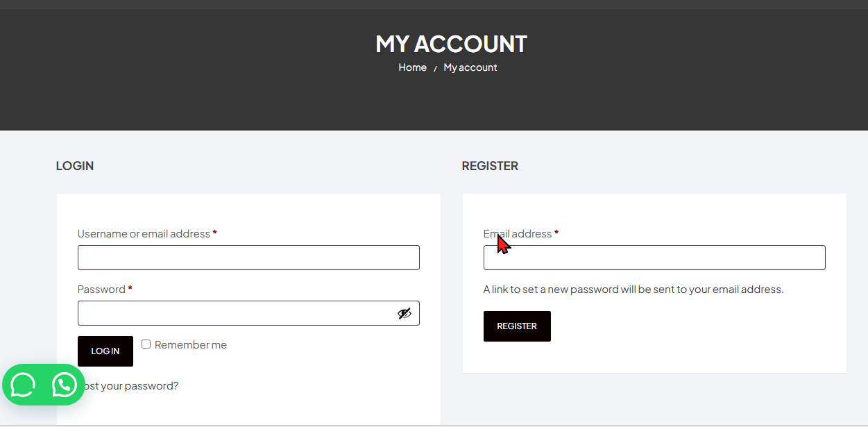Show password using the eye icon
The width and height of the screenshot is (868, 427).
[405, 313]
